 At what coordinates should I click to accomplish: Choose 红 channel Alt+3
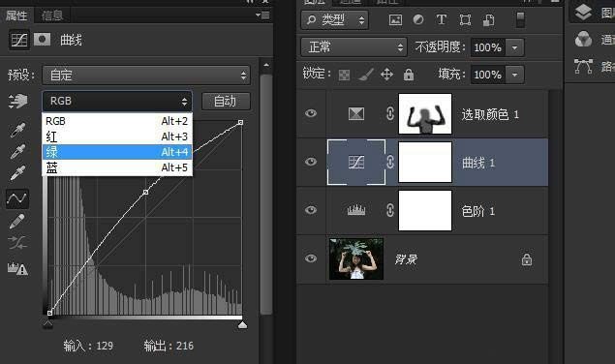[117, 136]
